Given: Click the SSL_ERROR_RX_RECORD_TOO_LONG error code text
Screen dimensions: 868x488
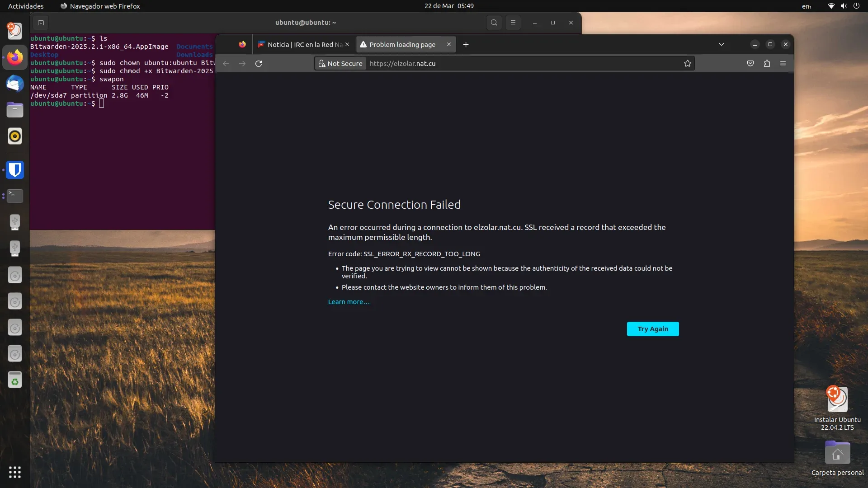Looking at the screenshot, I should pos(421,254).
